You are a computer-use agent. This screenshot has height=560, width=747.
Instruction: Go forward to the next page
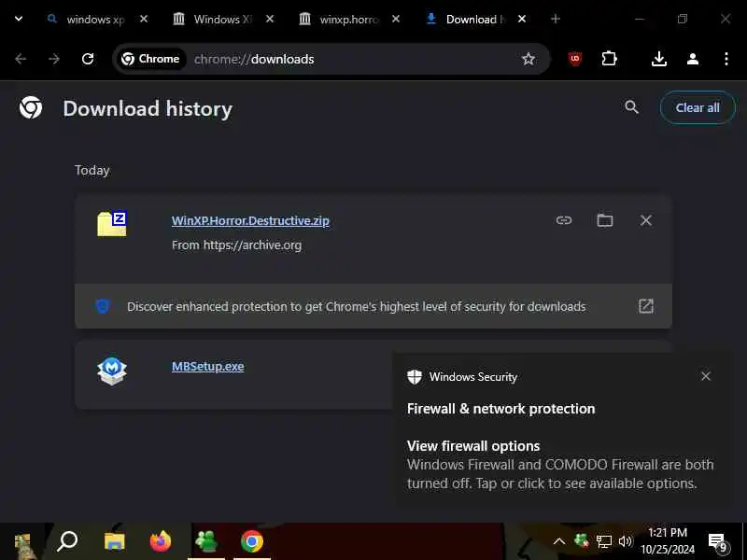[x=54, y=59]
